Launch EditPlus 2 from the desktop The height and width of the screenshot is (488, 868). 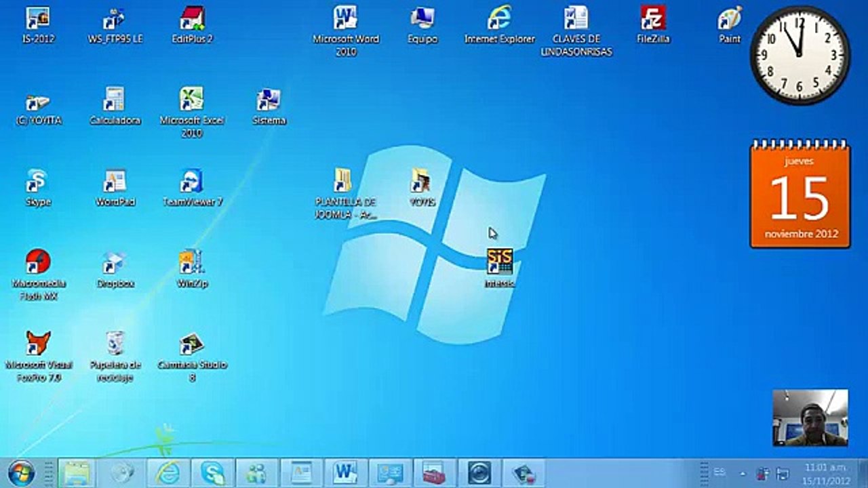point(192,25)
